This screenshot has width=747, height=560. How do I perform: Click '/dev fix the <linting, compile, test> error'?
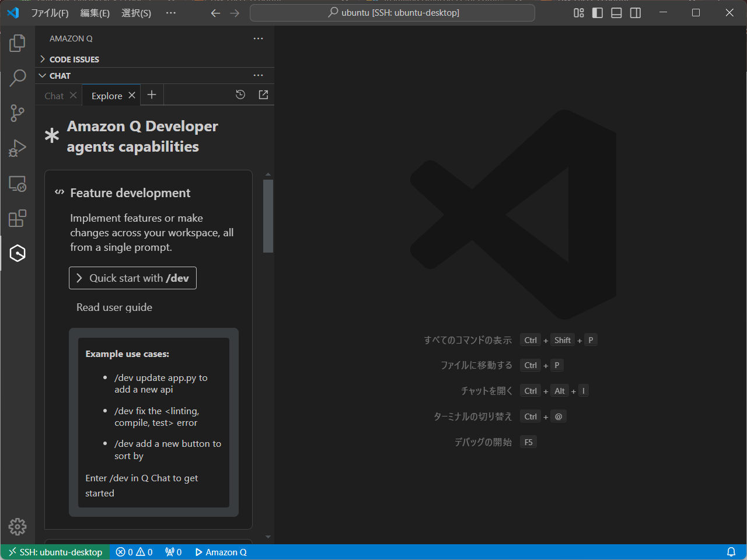(x=156, y=416)
